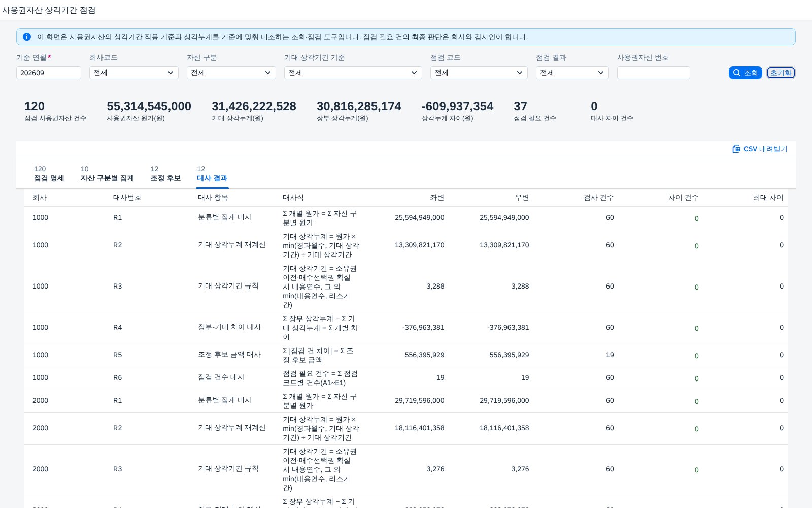
Task: Click the 우변 value 556,395,929
Action: click(x=509, y=355)
